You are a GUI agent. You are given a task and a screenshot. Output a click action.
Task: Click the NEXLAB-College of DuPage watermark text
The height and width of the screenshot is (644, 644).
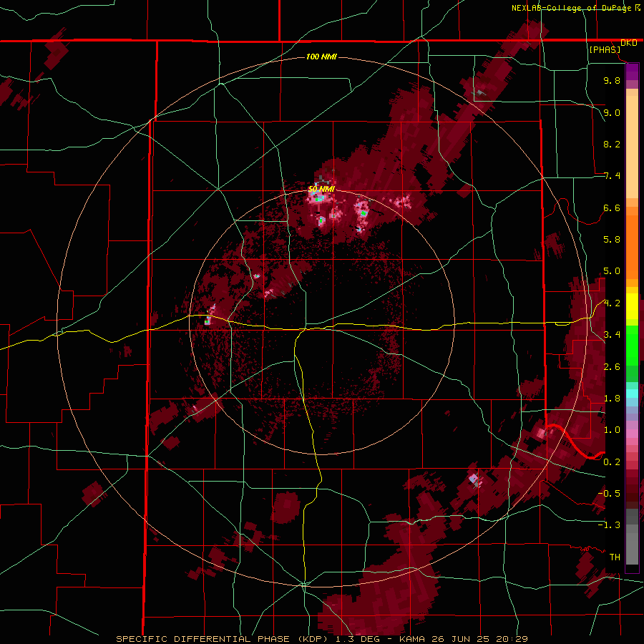[571, 8]
